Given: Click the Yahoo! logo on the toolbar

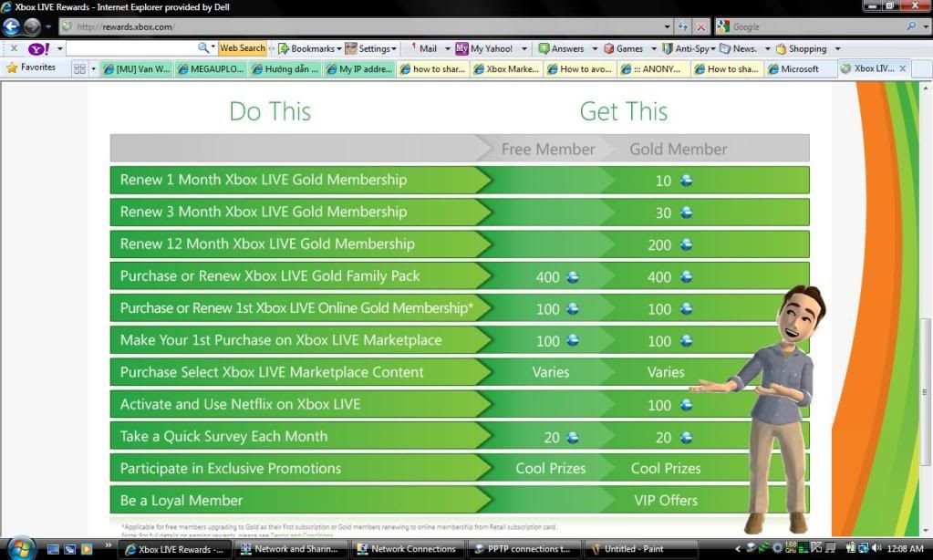Looking at the screenshot, I should [x=38, y=49].
